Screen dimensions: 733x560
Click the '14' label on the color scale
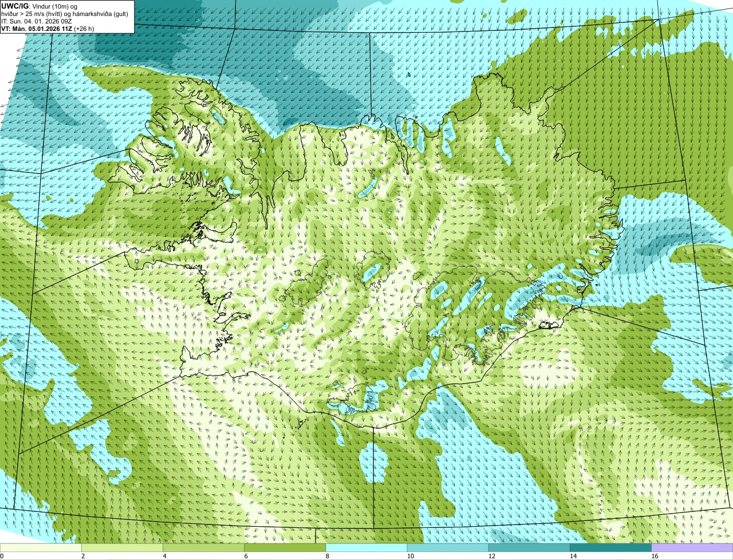(574, 556)
